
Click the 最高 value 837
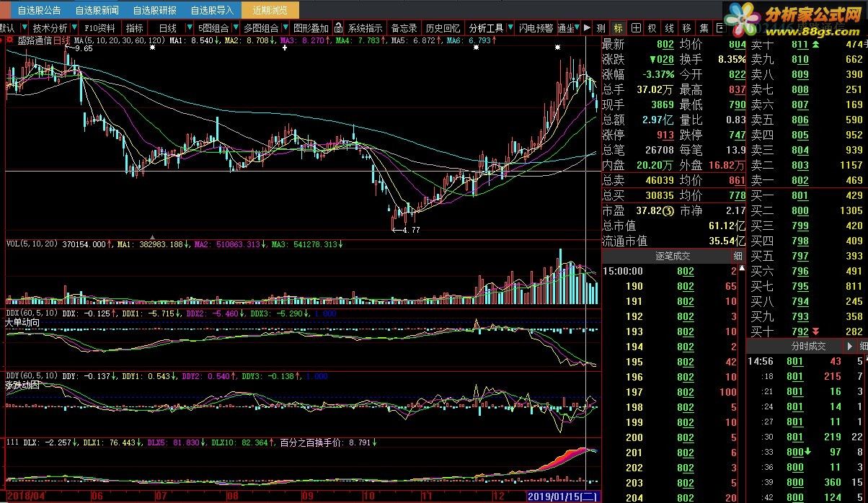click(736, 89)
